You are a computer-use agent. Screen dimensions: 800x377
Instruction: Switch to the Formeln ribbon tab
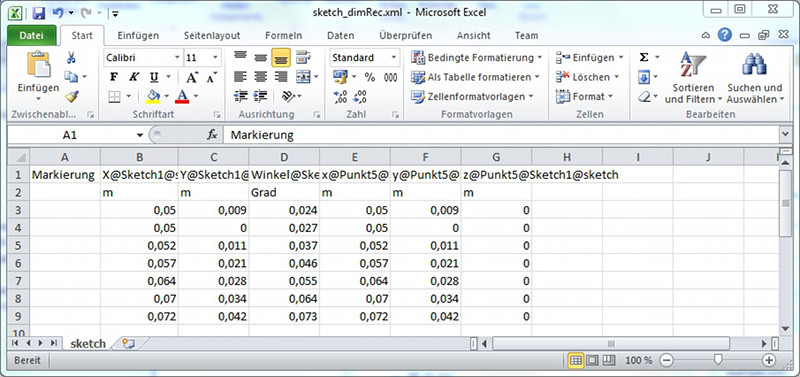point(283,36)
